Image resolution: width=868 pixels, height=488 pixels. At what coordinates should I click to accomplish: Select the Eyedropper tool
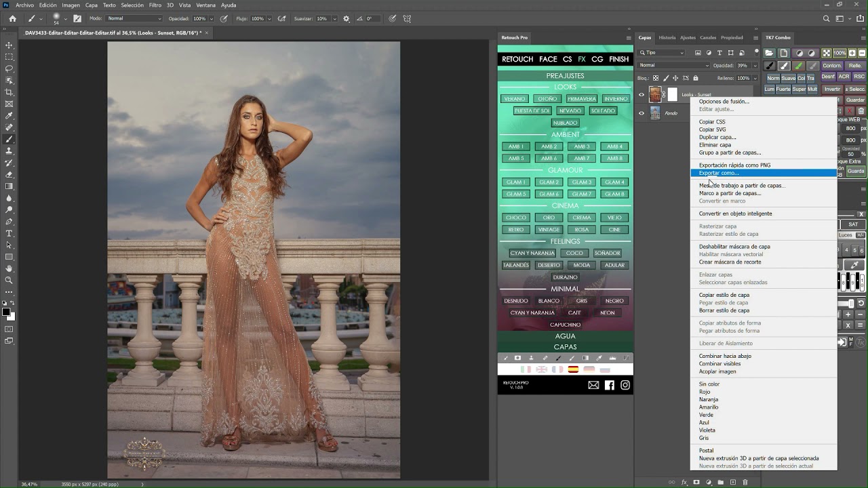pyautogui.click(x=9, y=115)
